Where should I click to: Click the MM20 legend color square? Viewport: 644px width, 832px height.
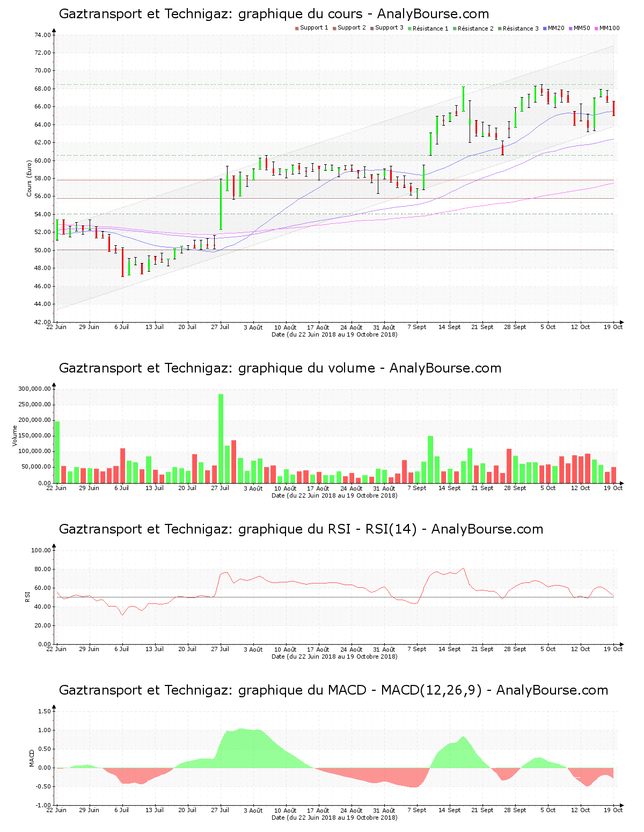(545, 28)
